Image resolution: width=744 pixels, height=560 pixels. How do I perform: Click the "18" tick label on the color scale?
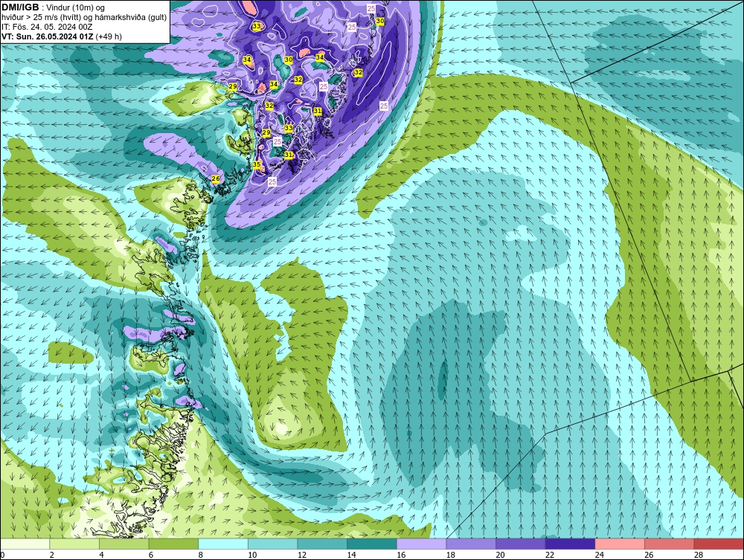click(x=451, y=555)
